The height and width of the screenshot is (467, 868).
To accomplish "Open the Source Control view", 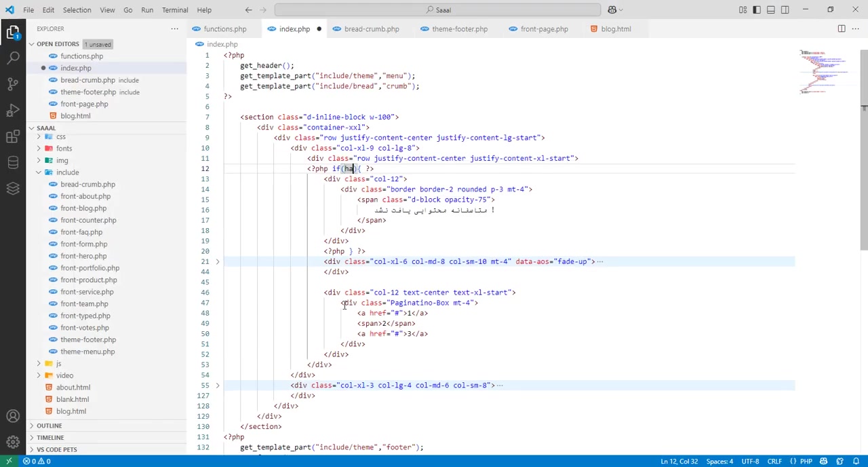I will click(13, 84).
